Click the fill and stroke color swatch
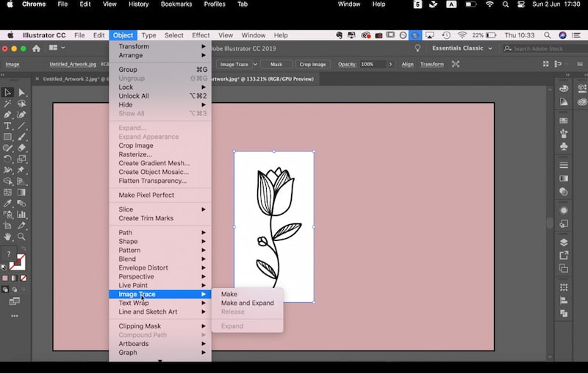Viewport: 588px width, 374px height. (17, 262)
